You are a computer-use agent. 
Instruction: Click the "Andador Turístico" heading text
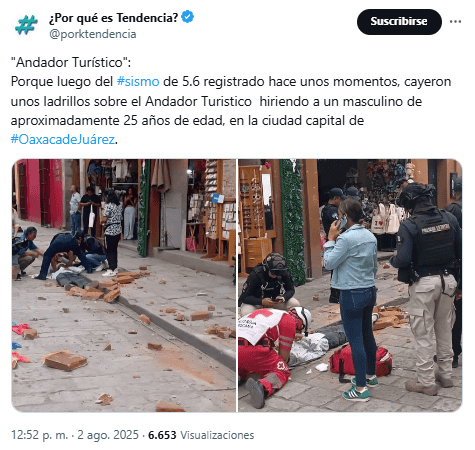click(x=71, y=62)
